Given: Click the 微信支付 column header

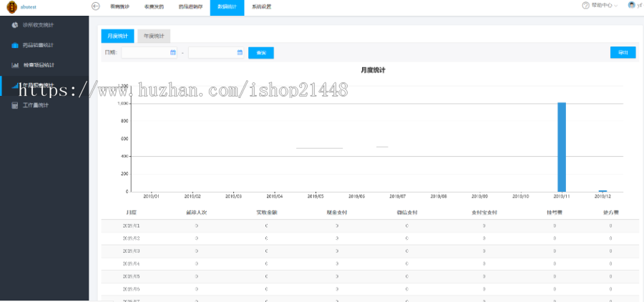Looking at the screenshot, I should tap(406, 213).
